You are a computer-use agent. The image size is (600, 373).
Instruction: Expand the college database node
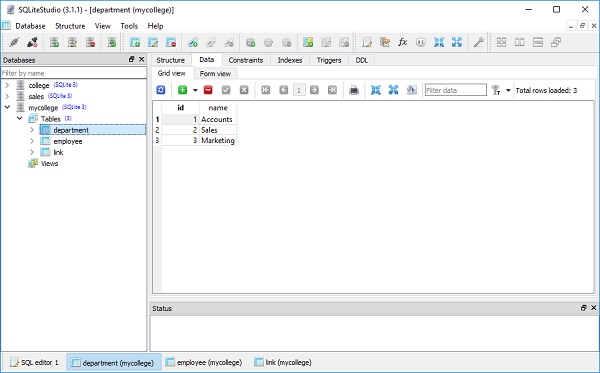7,85
